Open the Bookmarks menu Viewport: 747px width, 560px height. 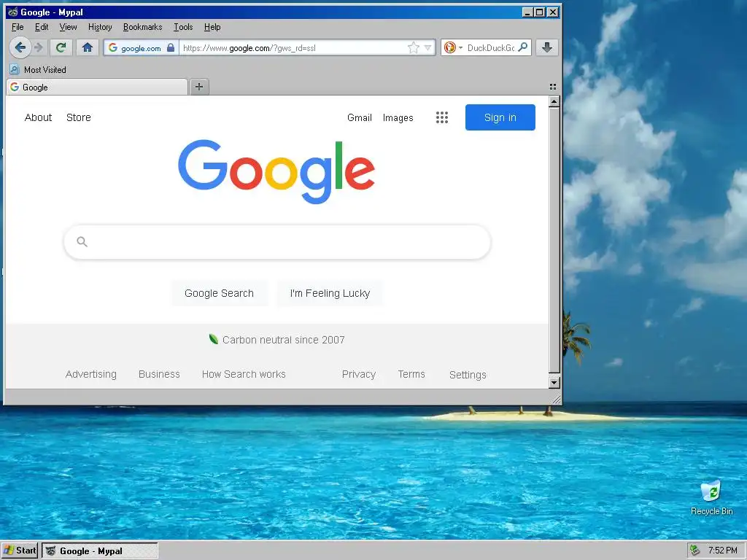point(142,27)
